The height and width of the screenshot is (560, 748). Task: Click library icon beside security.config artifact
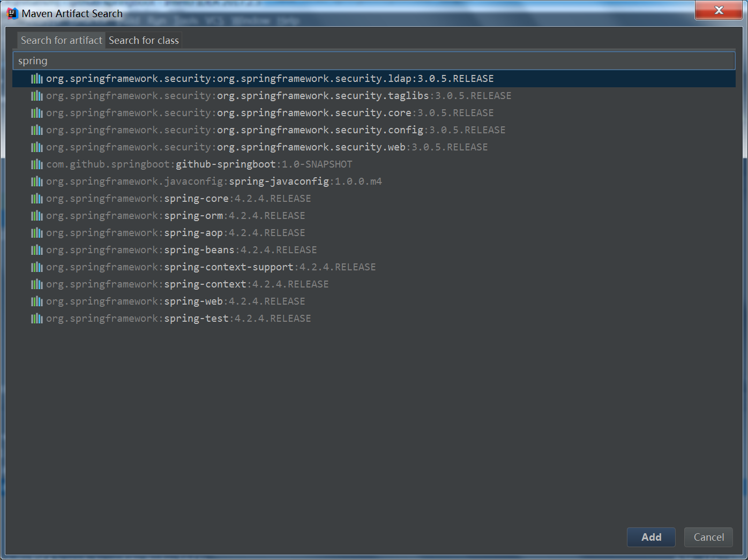(37, 130)
